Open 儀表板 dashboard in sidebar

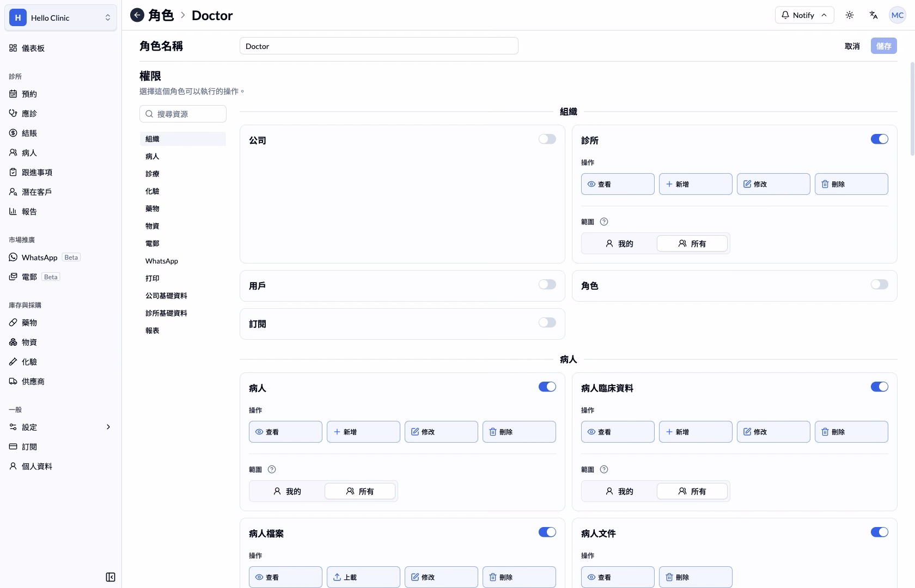(60, 48)
